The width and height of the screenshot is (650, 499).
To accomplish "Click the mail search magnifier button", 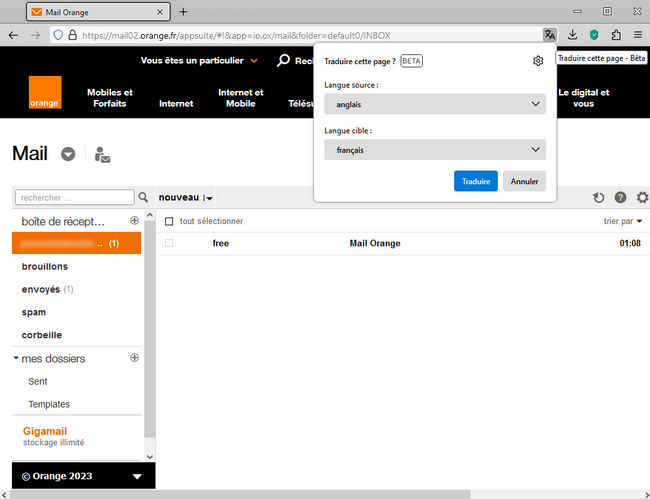I will point(143,197).
